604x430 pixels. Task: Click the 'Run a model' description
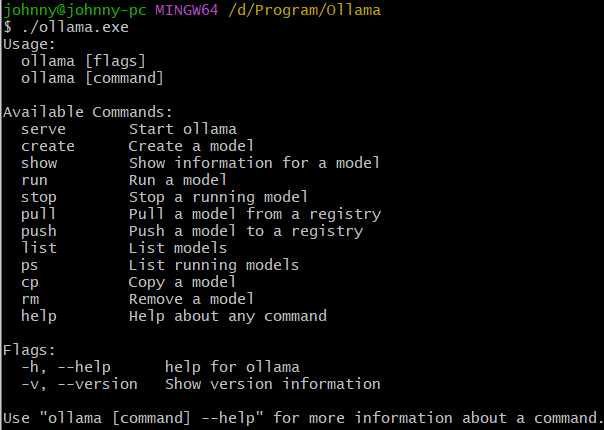[178, 180]
